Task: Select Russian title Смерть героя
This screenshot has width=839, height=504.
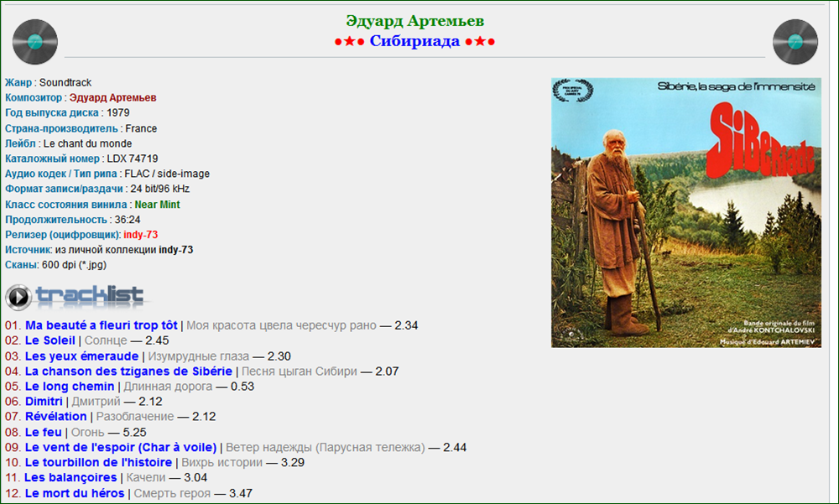Action: 172,493
